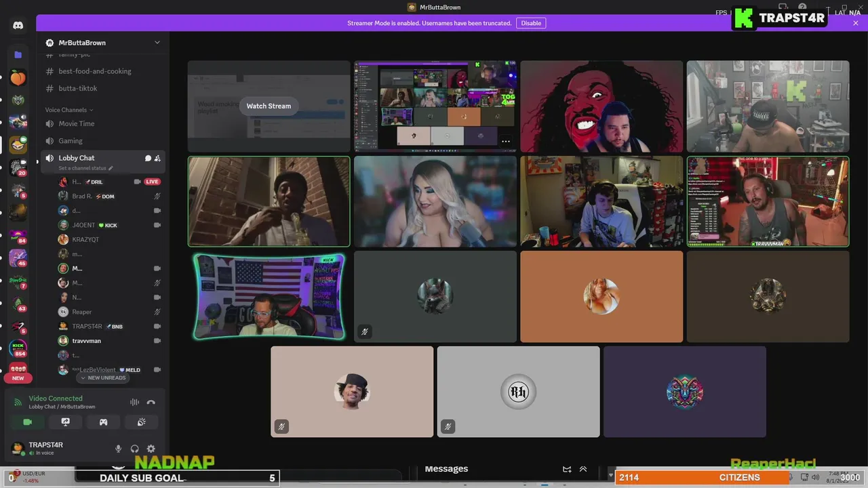Toggle headphones deafen
Screen dimensions: 868x488
[x=134, y=449]
